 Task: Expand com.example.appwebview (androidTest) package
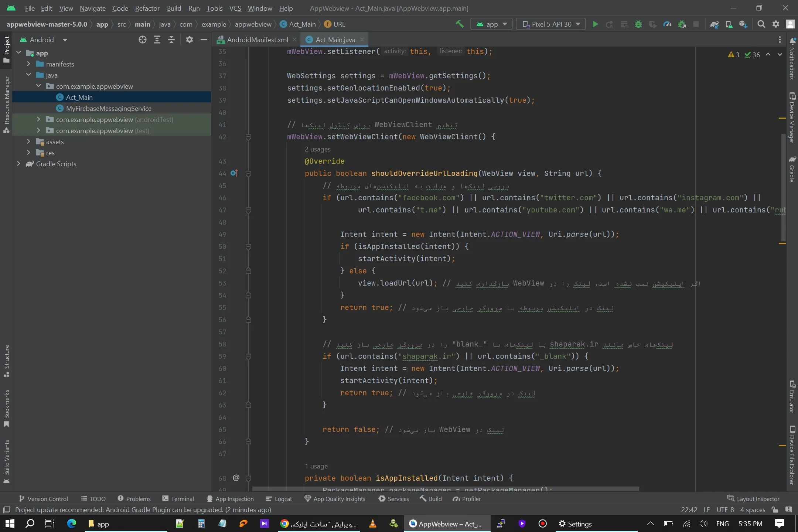pos(38,119)
